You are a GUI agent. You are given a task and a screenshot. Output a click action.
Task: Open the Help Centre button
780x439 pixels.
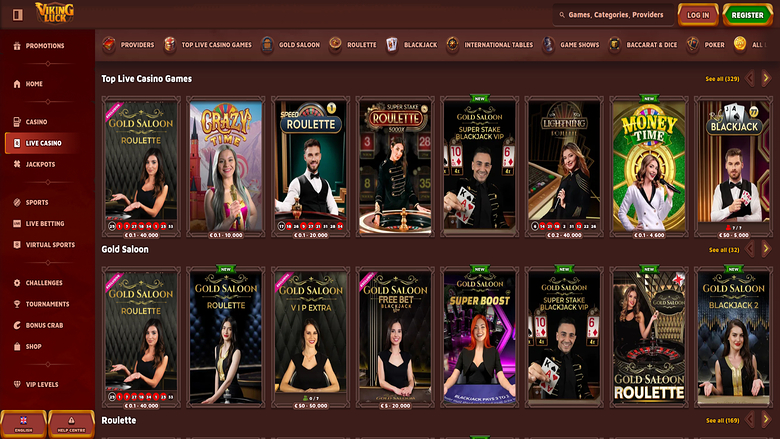(x=71, y=424)
